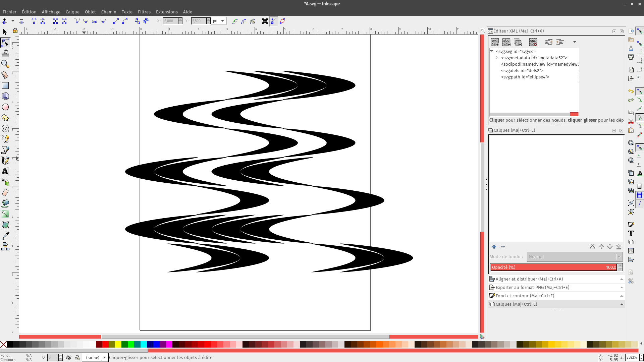Select the Star and polygon tool
644x362 pixels.
tap(5, 118)
